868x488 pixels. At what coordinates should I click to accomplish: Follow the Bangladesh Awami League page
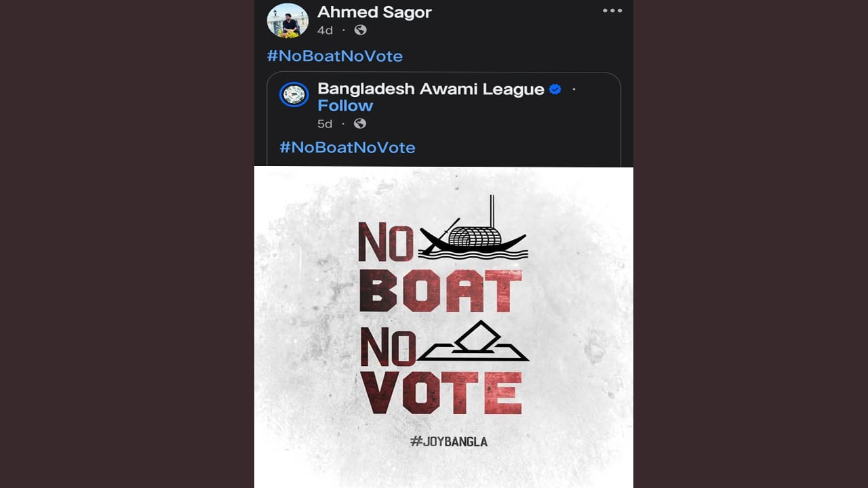(x=345, y=106)
